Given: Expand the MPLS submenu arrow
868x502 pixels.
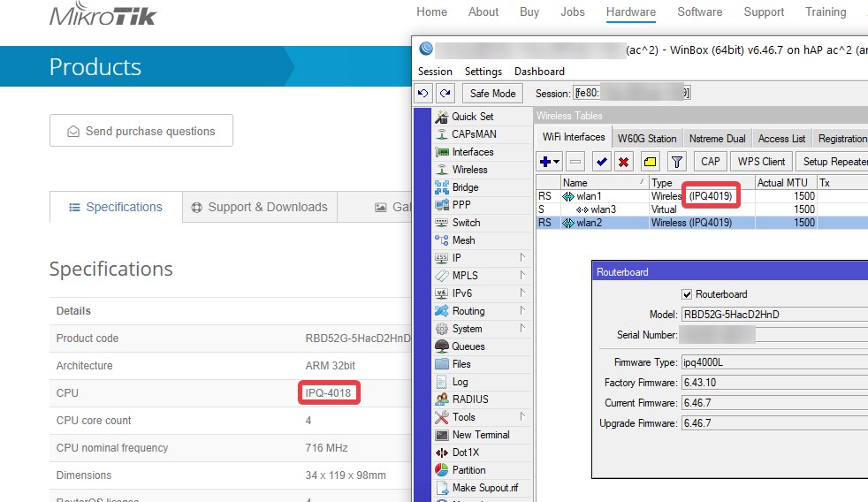Looking at the screenshot, I should pyautogui.click(x=522, y=275).
